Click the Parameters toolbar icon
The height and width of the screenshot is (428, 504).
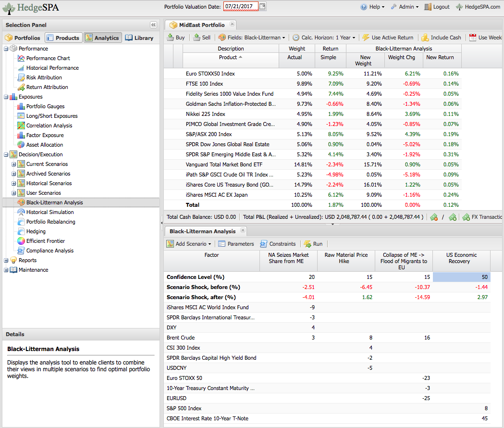(222, 244)
